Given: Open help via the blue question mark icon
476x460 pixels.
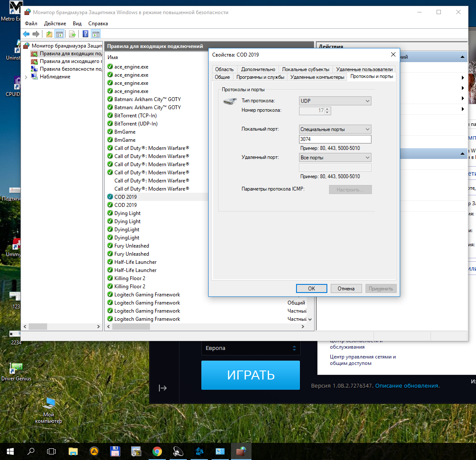Looking at the screenshot, I should click(86, 34).
